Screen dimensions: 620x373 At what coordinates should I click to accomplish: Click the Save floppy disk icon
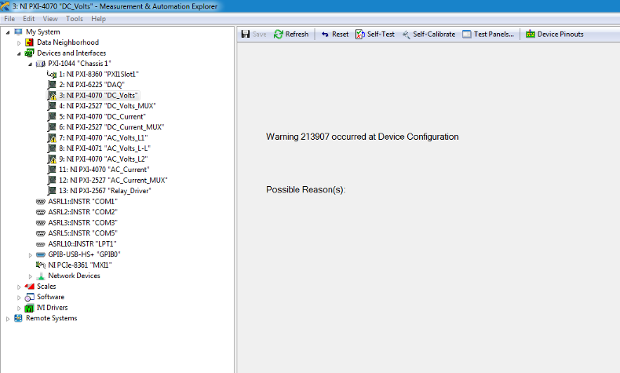(246, 34)
